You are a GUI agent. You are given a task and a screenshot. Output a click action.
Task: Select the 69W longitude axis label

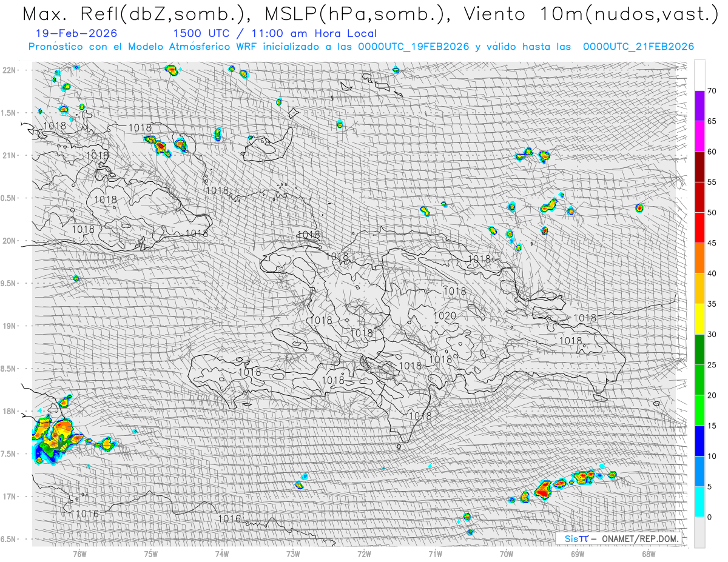(578, 554)
